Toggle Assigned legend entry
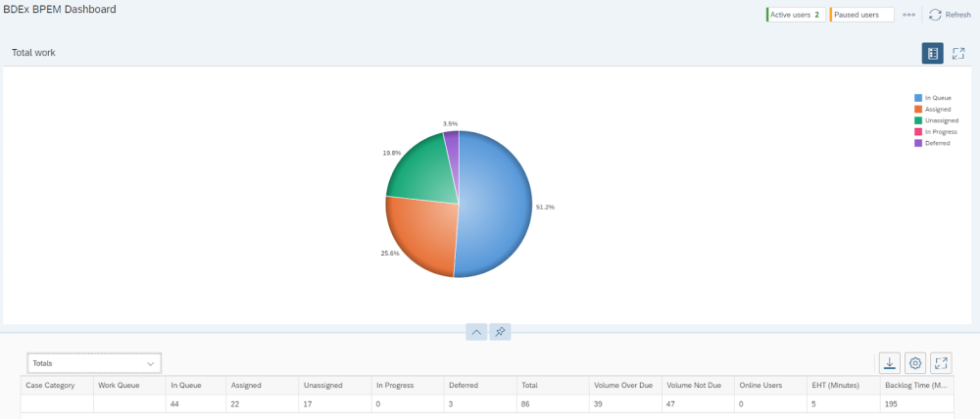Screen dimensions: 980x419 [933, 110]
